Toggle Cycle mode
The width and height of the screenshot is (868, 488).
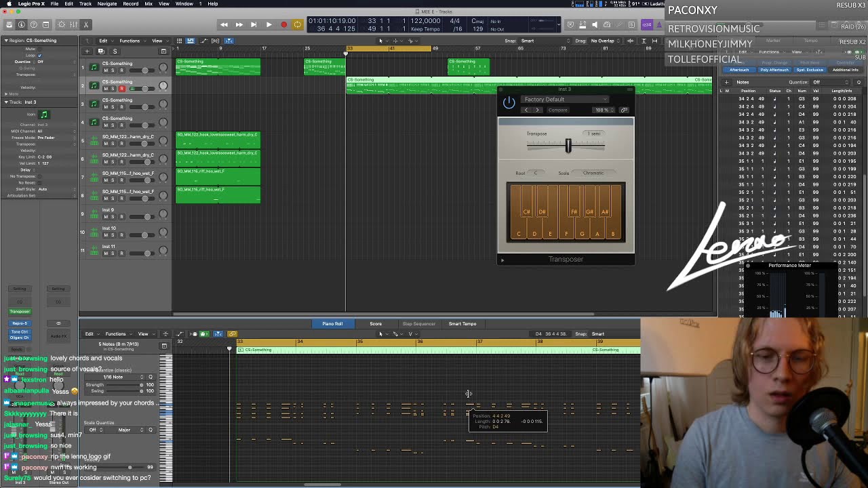[297, 24]
